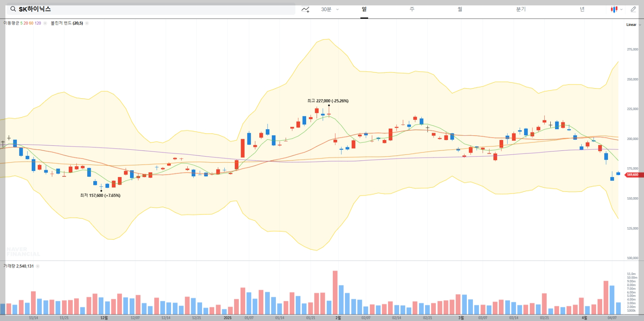Image resolution: width=644 pixels, height=321 pixels.
Task: Click the 거래량 2,540,131 label
Action: pyautogui.click(x=19, y=266)
